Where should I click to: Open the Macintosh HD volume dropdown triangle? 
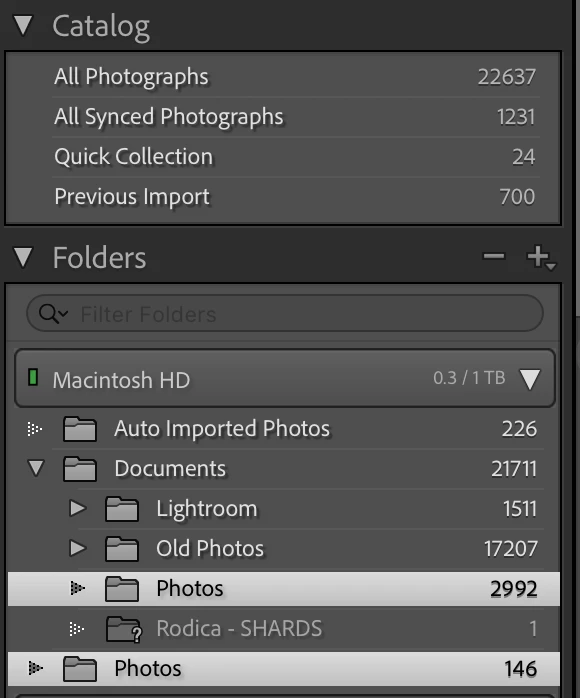(x=530, y=379)
